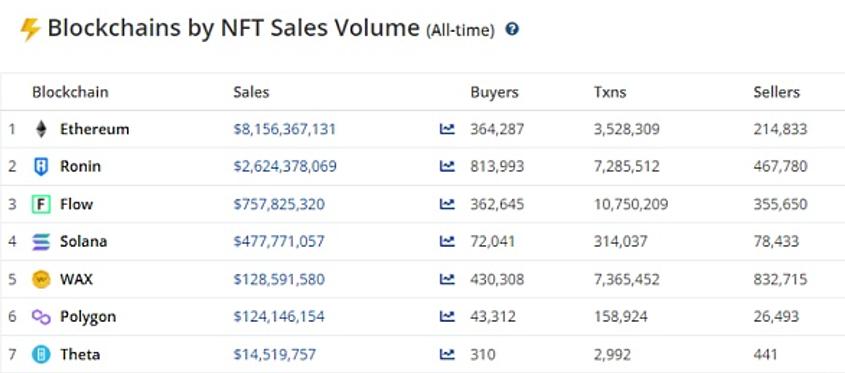Click the Ethereum diamond logo icon
The width and height of the screenshot is (845, 373).
pyautogui.click(x=41, y=129)
